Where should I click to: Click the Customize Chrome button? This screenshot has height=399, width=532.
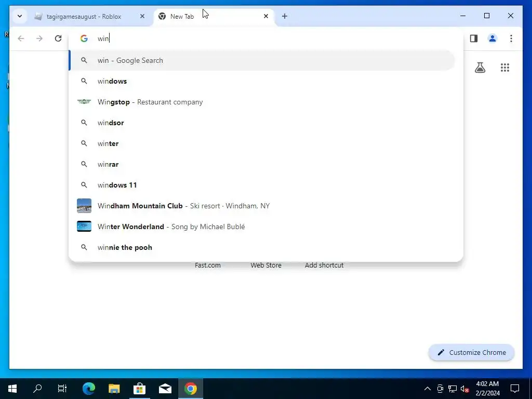pyautogui.click(x=472, y=353)
